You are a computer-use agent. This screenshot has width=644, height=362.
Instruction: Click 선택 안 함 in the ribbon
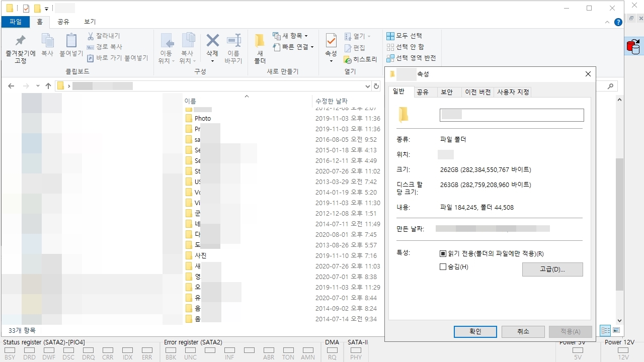(405, 47)
